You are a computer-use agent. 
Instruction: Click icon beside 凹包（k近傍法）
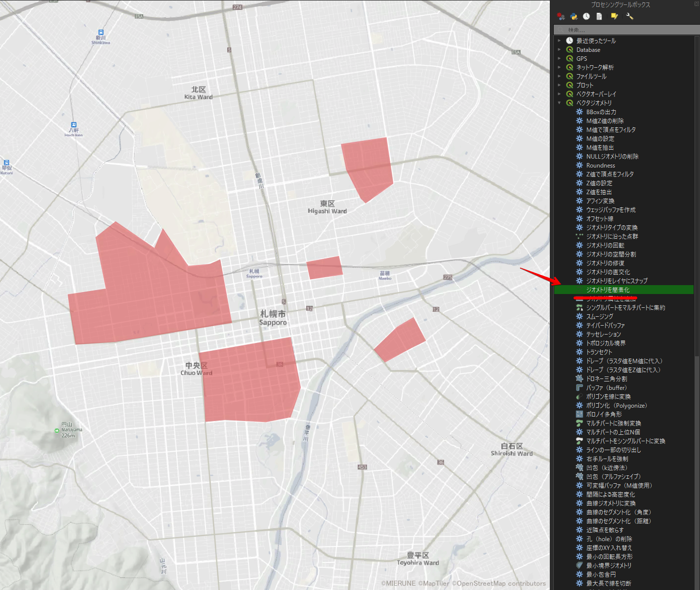pyautogui.click(x=579, y=467)
